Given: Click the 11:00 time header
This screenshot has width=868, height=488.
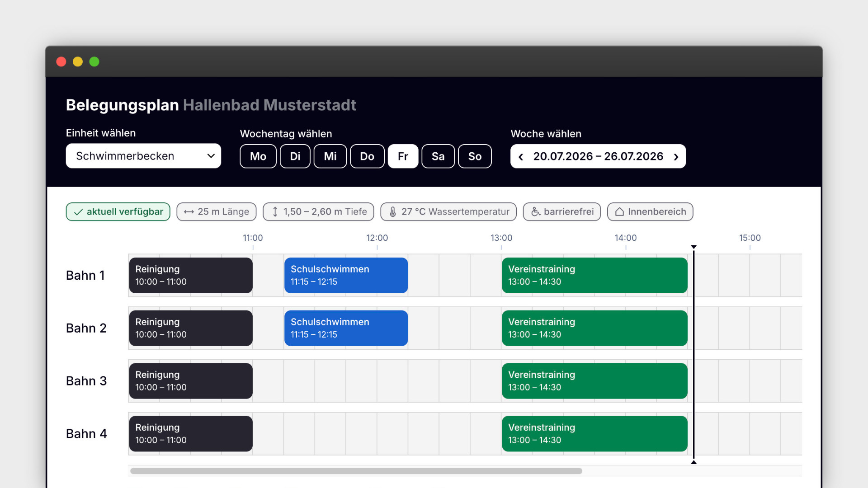Looking at the screenshot, I should click(253, 238).
